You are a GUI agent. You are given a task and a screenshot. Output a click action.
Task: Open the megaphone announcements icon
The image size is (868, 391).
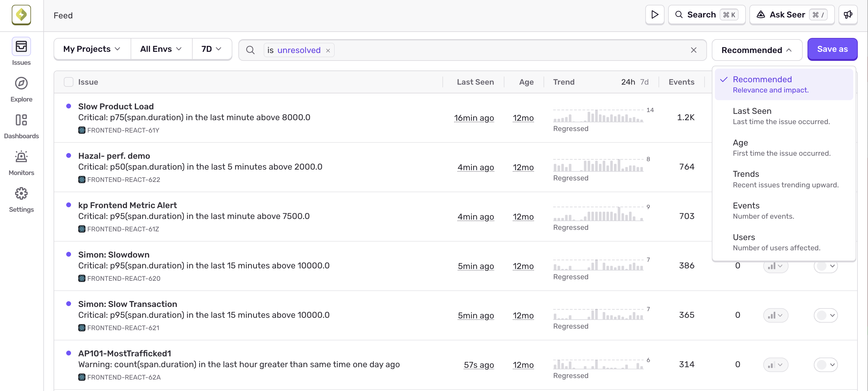coord(848,15)
